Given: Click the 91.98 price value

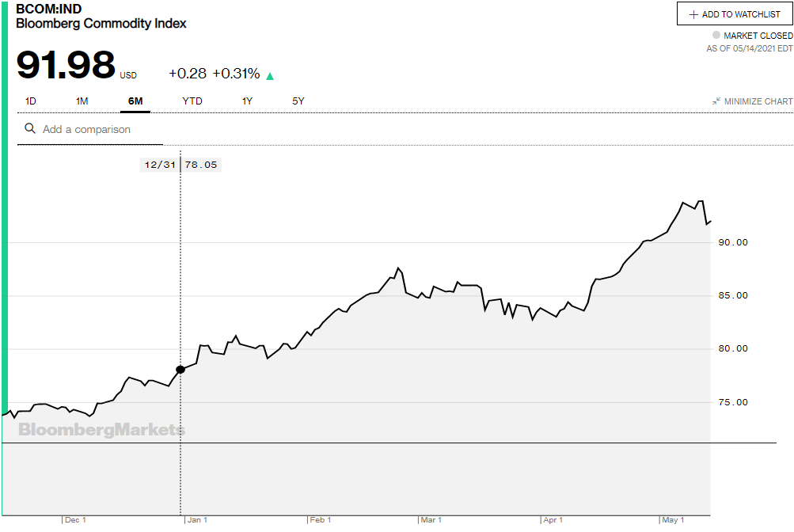Looking at the screenshot, I should coord(66,66).
